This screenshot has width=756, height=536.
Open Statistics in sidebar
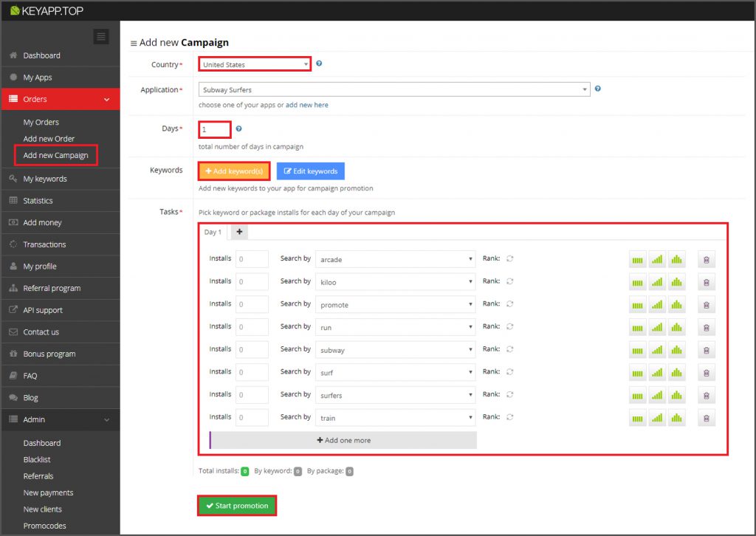[38, 201]
